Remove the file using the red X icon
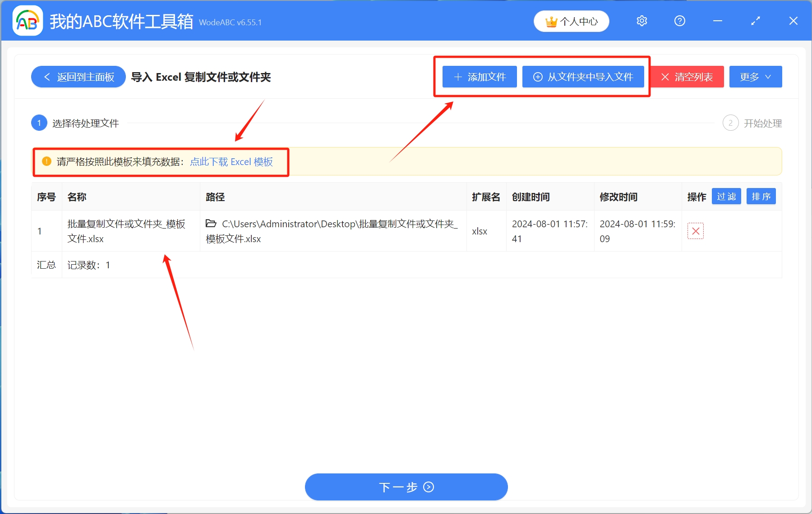 click(695, 231)
